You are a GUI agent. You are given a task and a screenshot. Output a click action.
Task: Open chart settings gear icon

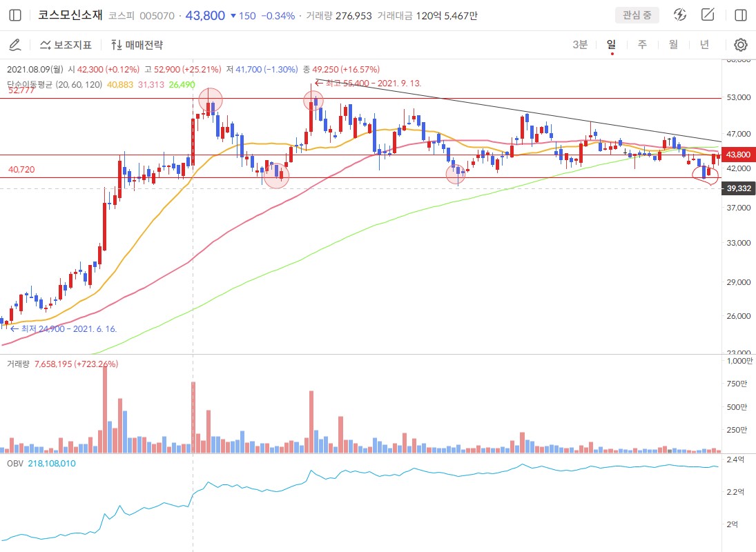point(741,45)
